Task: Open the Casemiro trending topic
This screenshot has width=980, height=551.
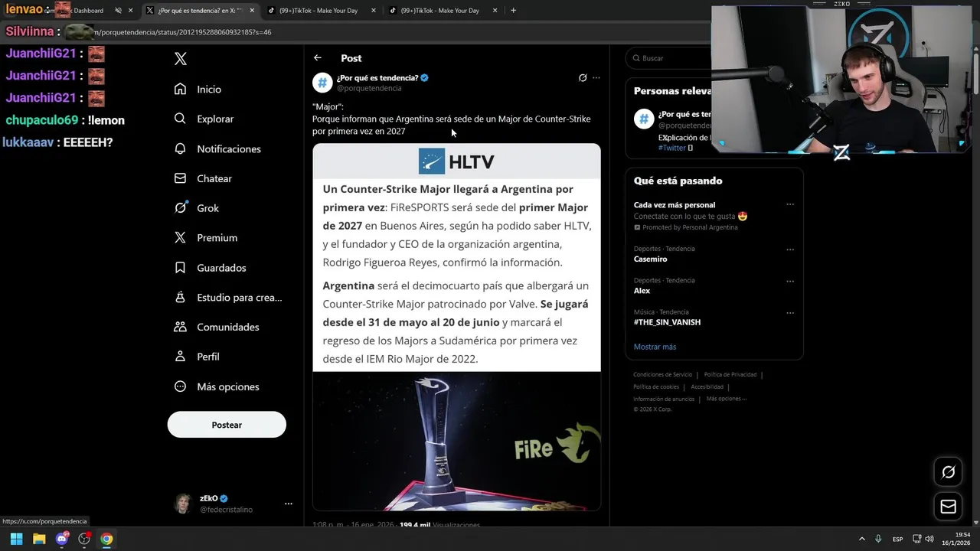Action: [650, 259]
